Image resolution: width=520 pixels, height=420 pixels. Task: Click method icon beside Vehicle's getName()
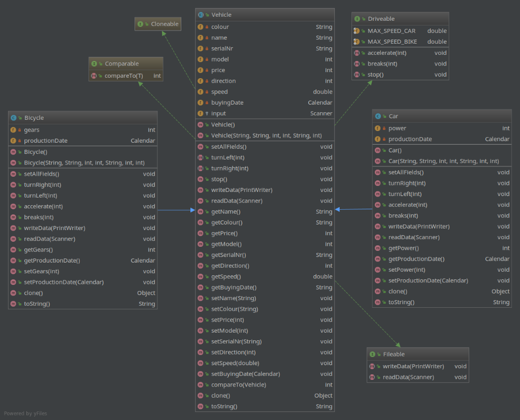[x=200, y=212]
